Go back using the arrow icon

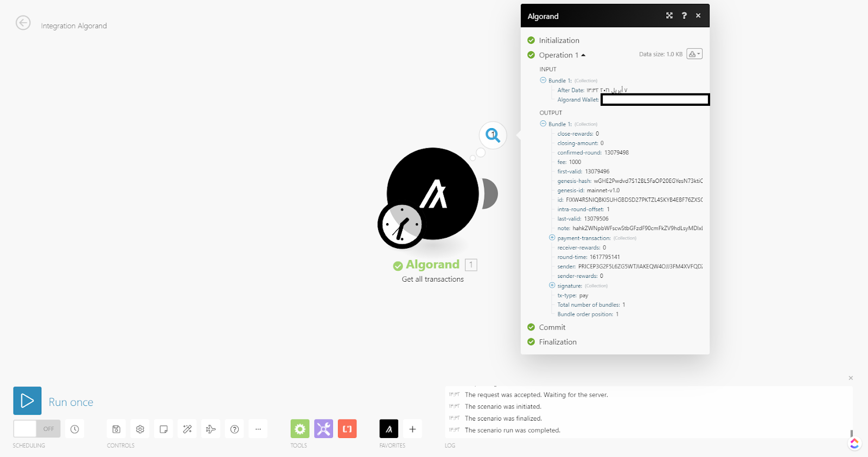pos(23,23)
